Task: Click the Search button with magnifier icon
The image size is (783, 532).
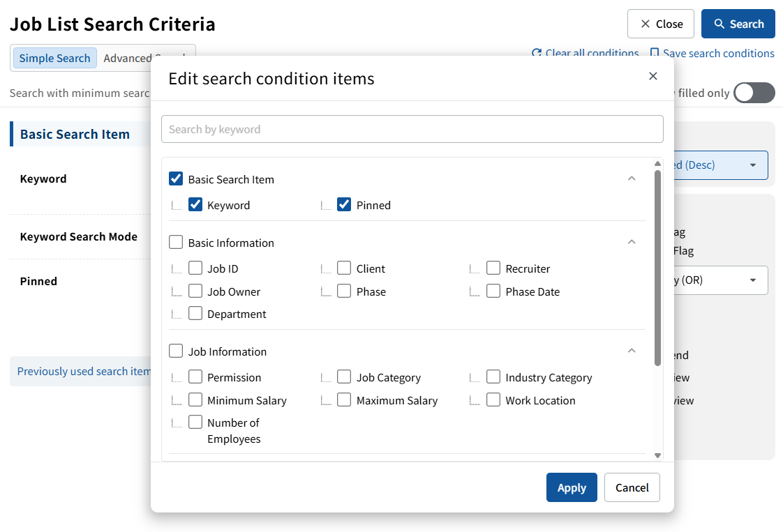Action: click(738, 24)
